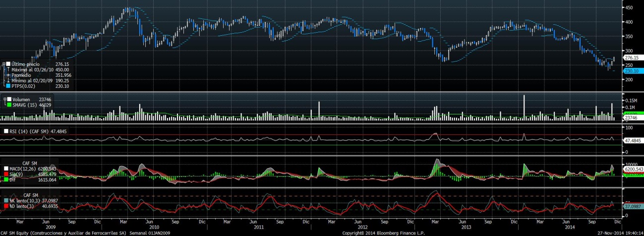644x236 pixels.
Task: Select the Mínimo al 02/20/09 marker icon
Action: 8,80
